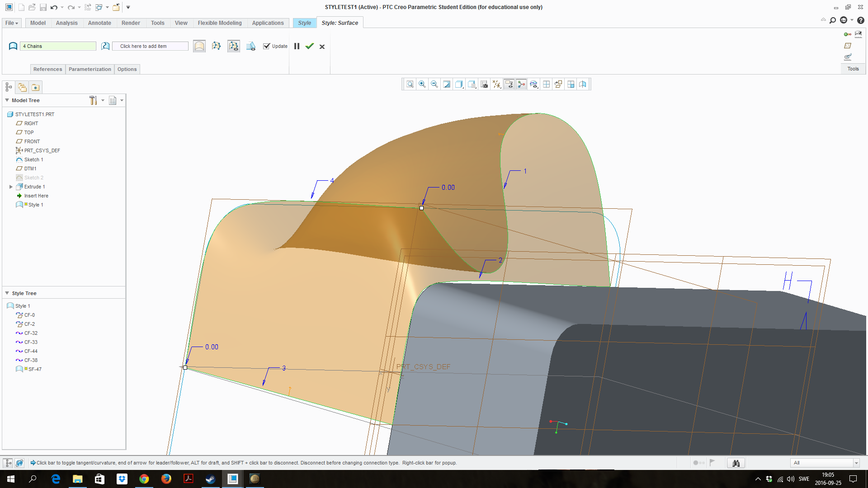The height and width of the screenshot is (488, 868).
Task: Open the File menu
Action: click(12, 23)
